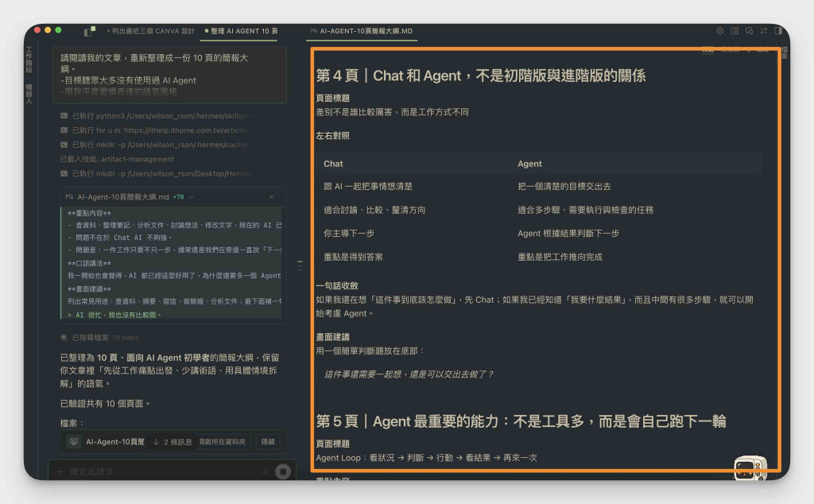Click the new session icon beside traffic lights
The image size is (814, 504).
[89, 31]
